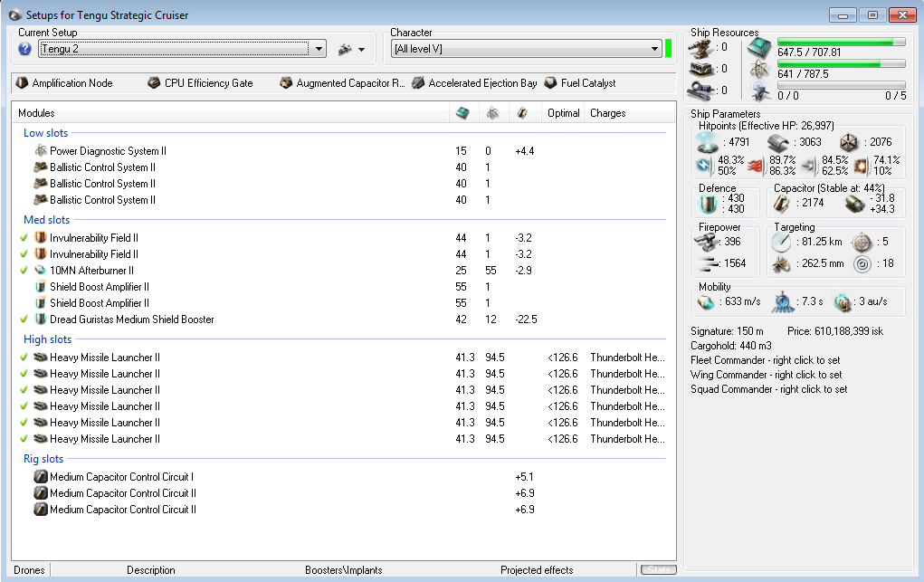
Task: Select the Shield Boost Amplifier II first row
Action: pyautogui.click(x=344, y=287)
